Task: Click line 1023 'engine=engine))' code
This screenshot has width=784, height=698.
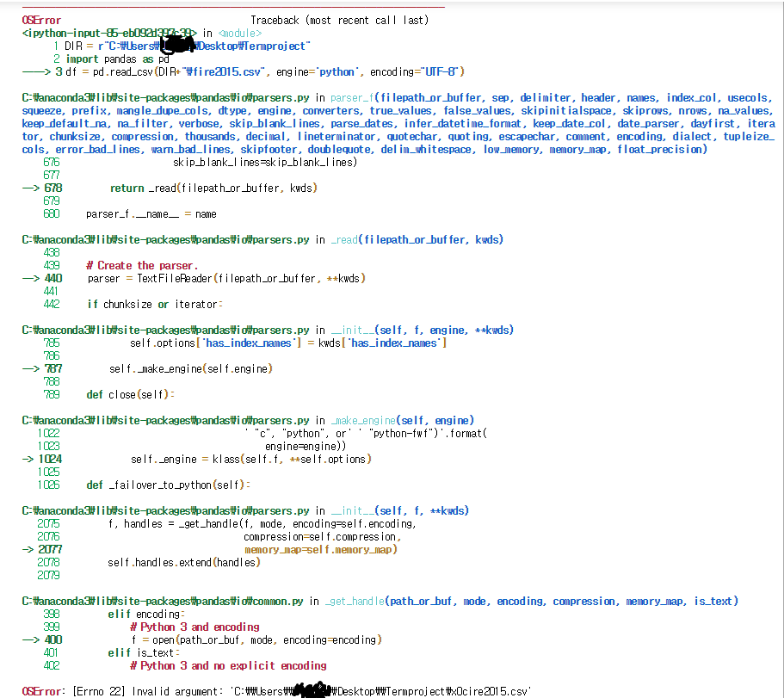Action: 305,446
